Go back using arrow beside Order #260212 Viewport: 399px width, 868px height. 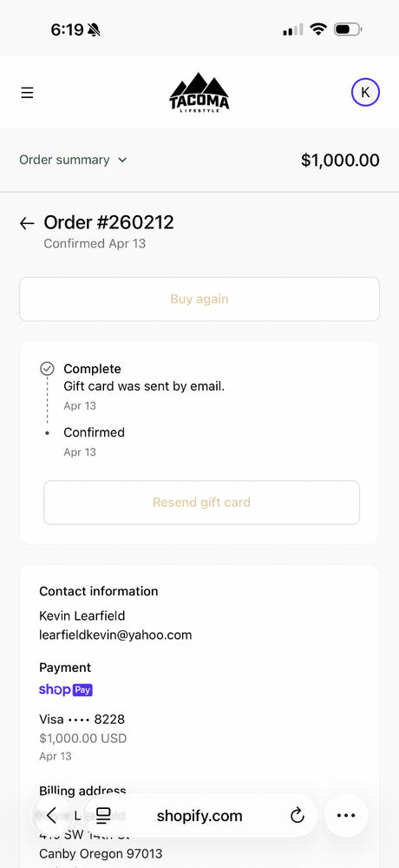click(27, 223)
